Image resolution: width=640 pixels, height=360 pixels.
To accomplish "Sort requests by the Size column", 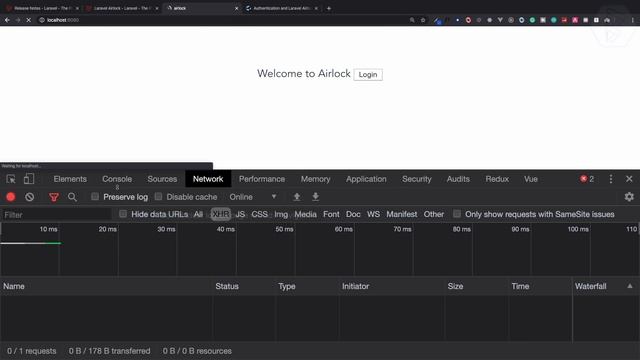I will coord(477,286).
